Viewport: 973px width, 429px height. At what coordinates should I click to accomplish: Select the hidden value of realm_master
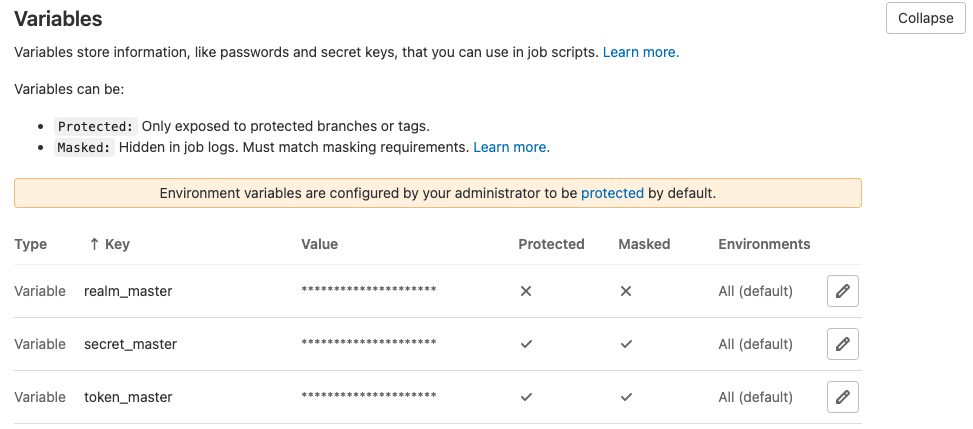pyautogui.click(x=368, y=291)
